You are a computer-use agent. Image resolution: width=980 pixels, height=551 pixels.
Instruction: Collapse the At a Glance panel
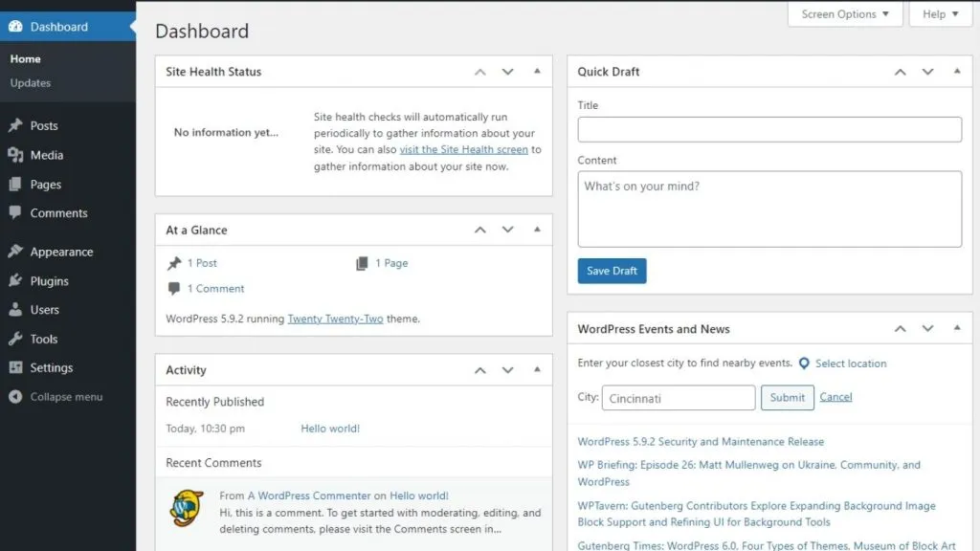point(537,230)
